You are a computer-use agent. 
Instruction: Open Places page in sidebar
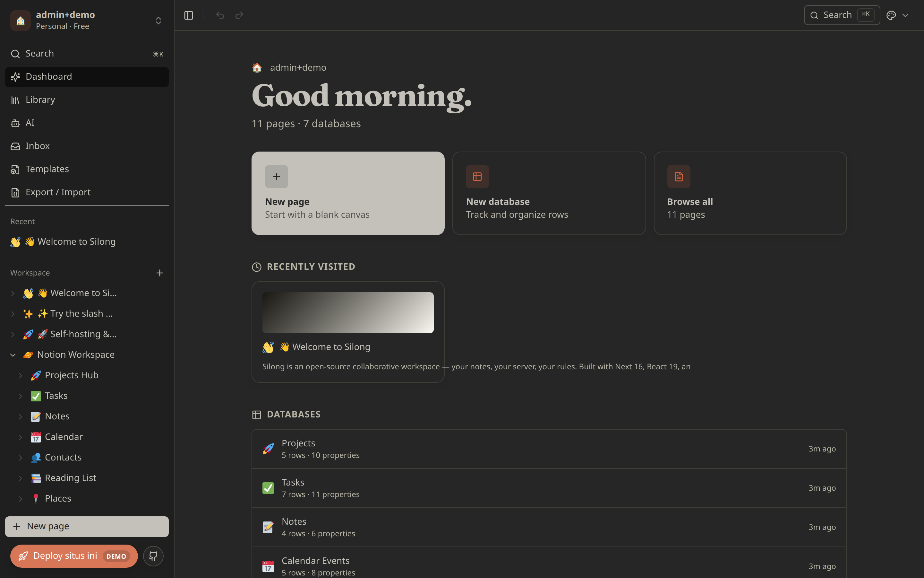tap(58, 499)
